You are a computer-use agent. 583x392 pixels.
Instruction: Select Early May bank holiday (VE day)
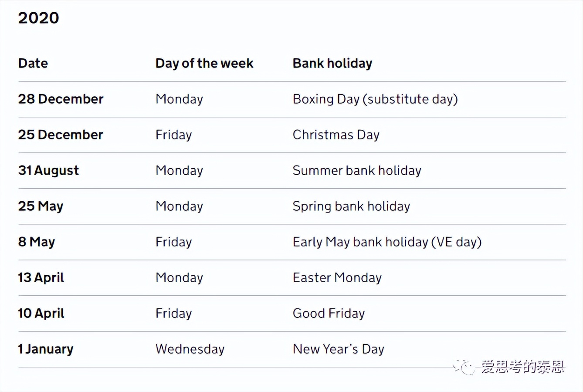[x=387, y=242]
